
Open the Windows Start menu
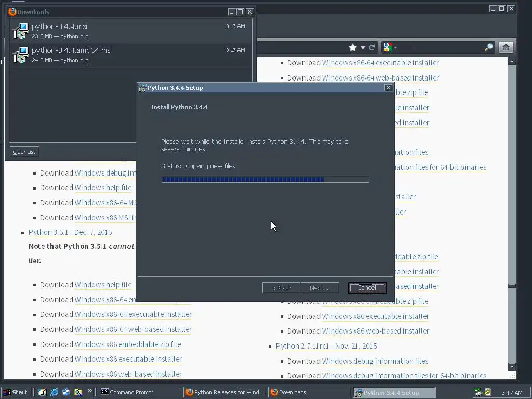(x=16, y=392)
